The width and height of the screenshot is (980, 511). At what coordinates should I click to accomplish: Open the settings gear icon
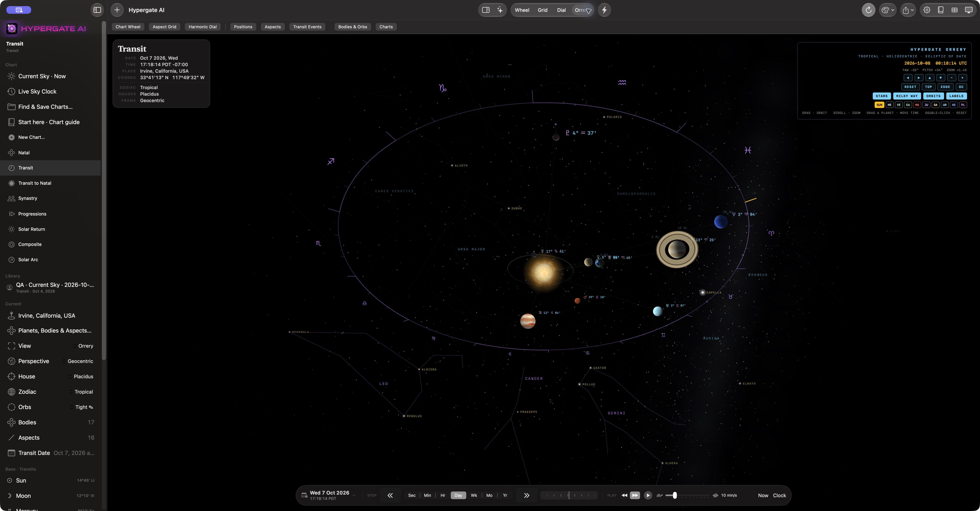(x=927, y=10)
